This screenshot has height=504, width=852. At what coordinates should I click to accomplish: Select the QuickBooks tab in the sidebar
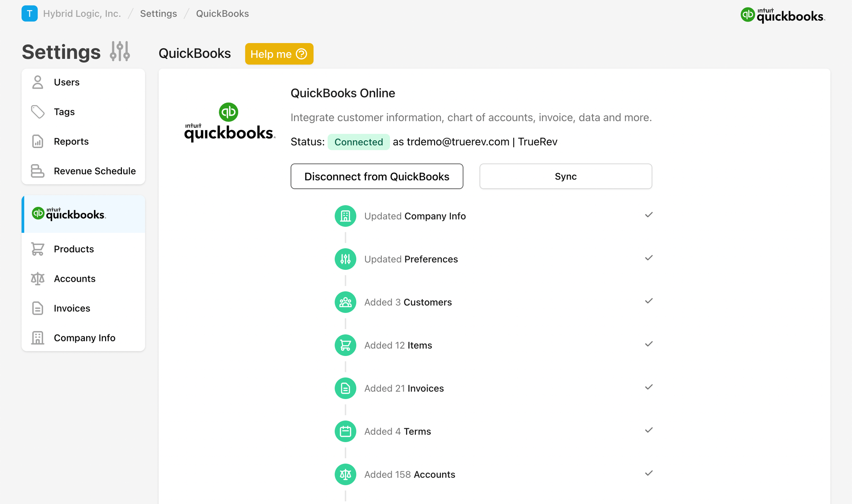[x=83, y=214]
